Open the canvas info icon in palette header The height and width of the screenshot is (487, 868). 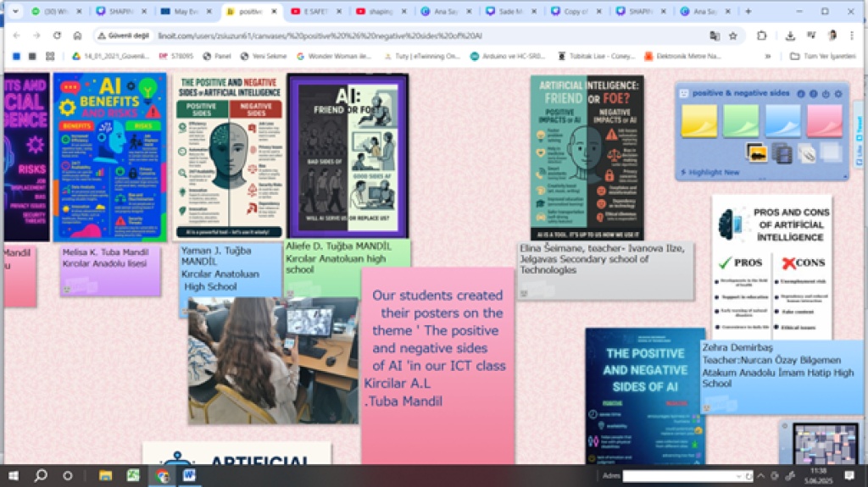[801, 93]
